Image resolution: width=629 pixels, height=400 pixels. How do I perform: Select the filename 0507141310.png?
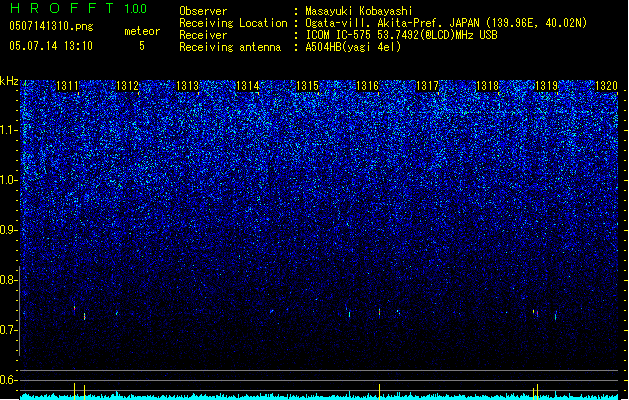point(51,26)
